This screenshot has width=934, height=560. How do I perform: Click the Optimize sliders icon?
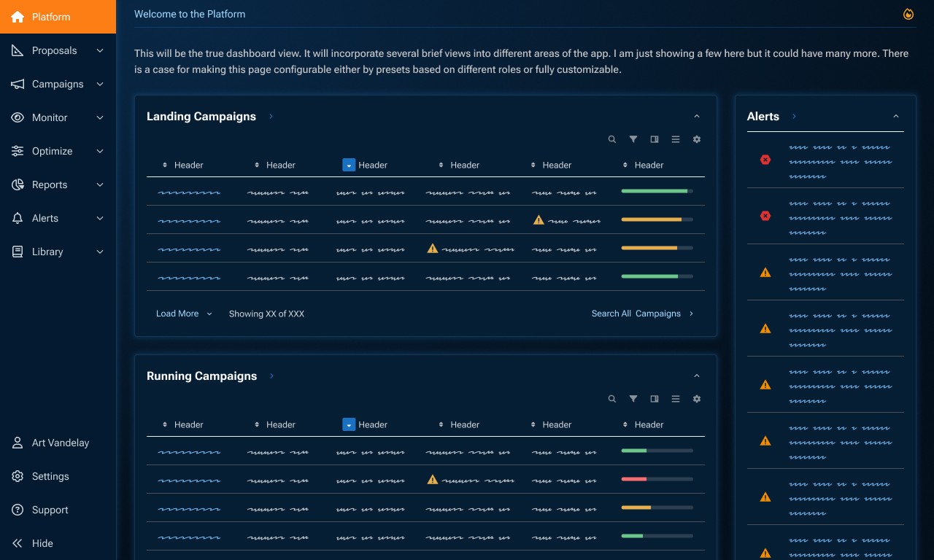point(18,151)
